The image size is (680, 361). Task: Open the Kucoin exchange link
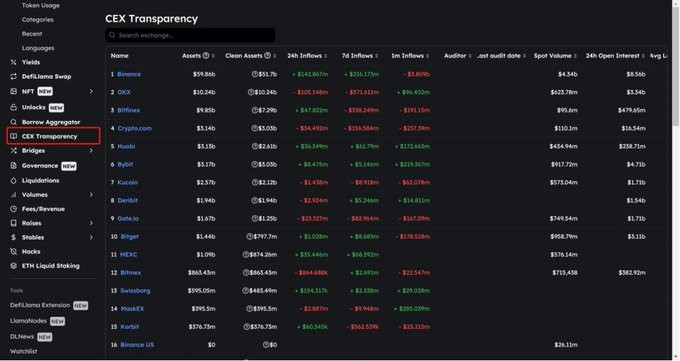tap(128, 182)
